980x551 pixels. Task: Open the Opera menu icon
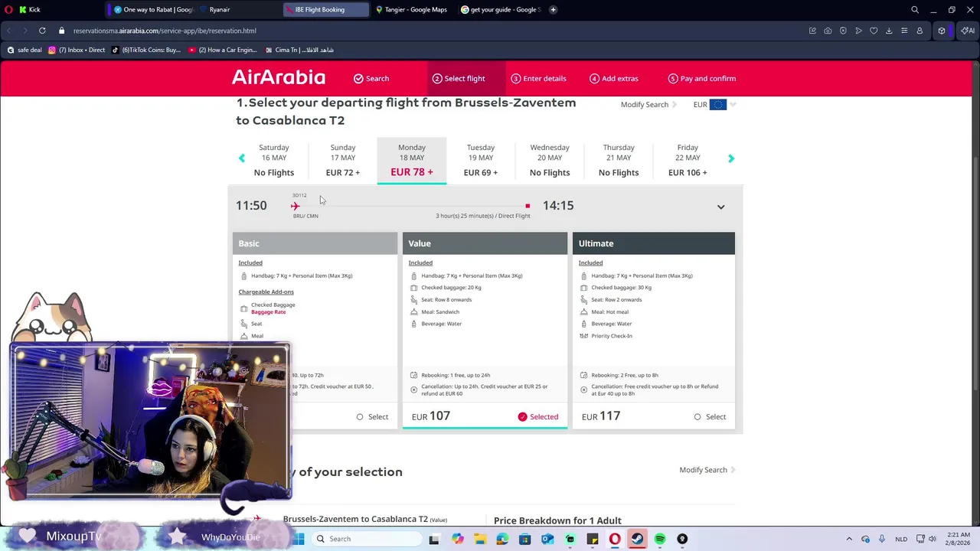click(x=10, y=9)
